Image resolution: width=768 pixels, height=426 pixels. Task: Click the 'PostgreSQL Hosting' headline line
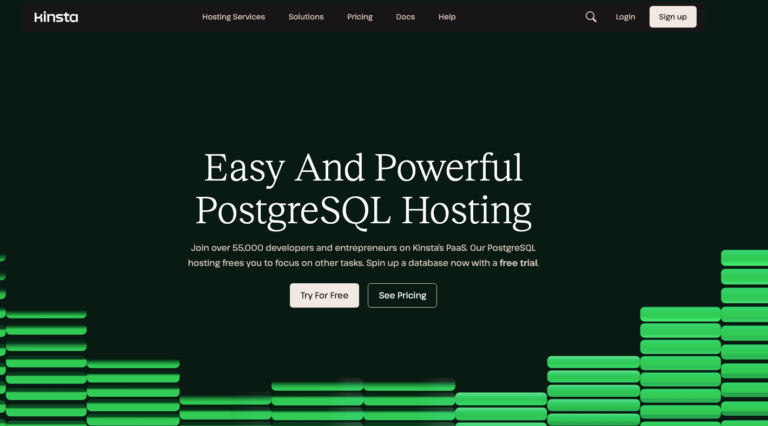tap(363, 211)
